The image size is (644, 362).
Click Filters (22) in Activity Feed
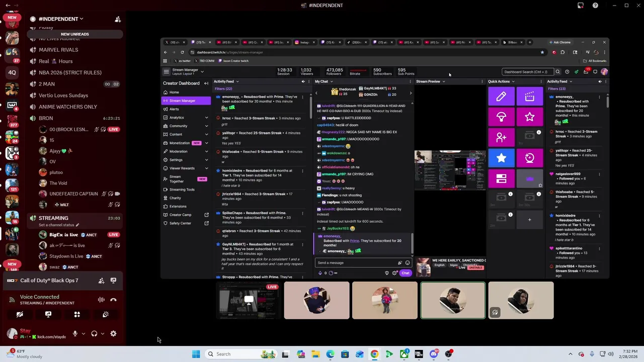(x=223, y=89)
